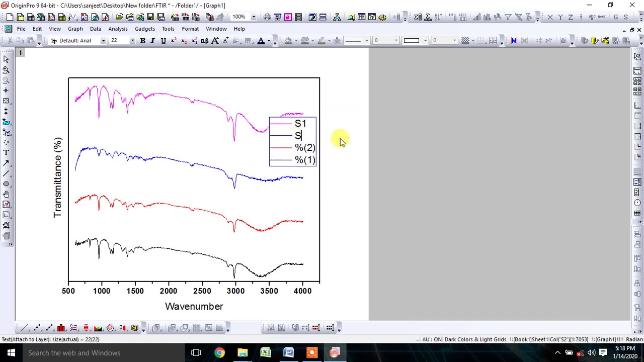Click the Open file icon
Screen dimensions: 644x362
119,17
